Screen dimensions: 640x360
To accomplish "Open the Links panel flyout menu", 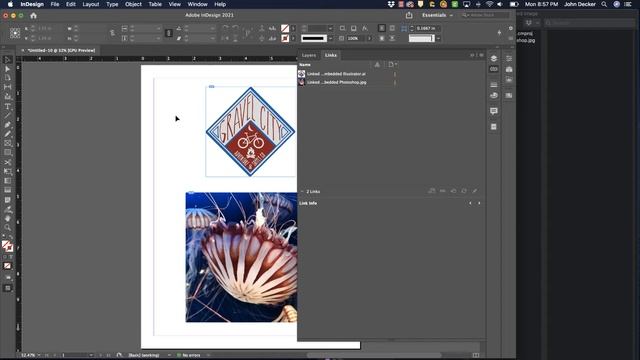I will point(481,55).
